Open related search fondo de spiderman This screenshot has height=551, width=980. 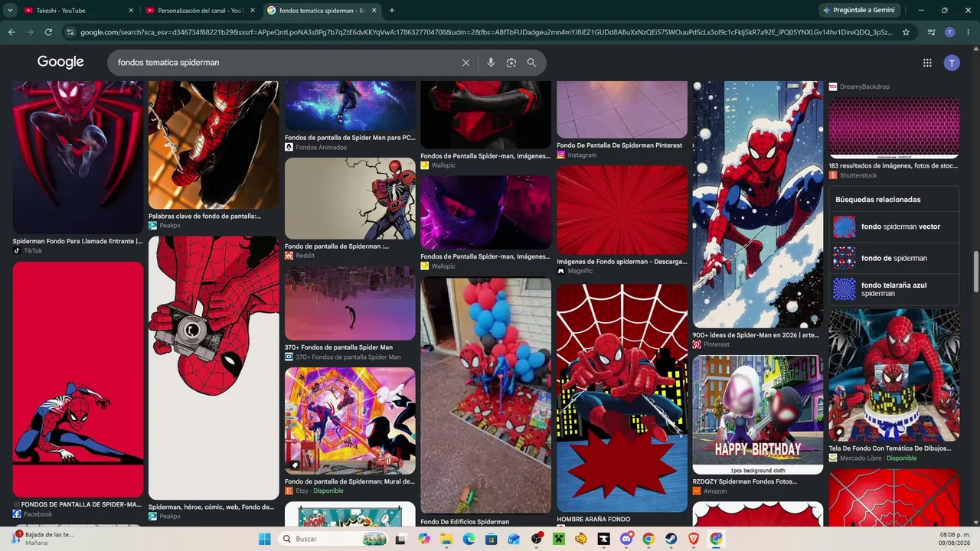[893, 258]
